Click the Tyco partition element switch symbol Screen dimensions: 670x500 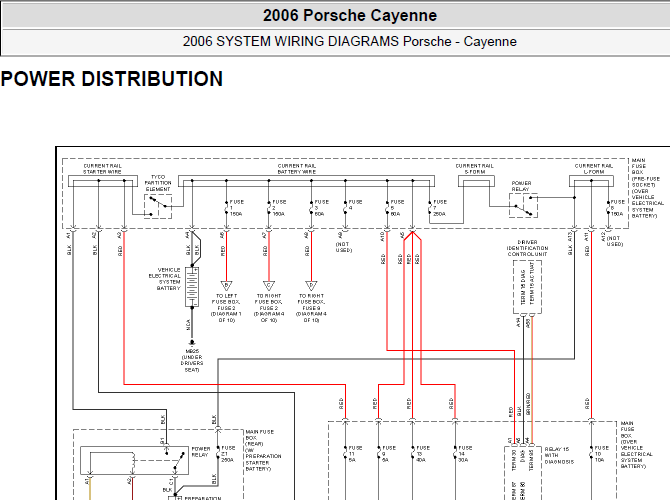point(158,206)
